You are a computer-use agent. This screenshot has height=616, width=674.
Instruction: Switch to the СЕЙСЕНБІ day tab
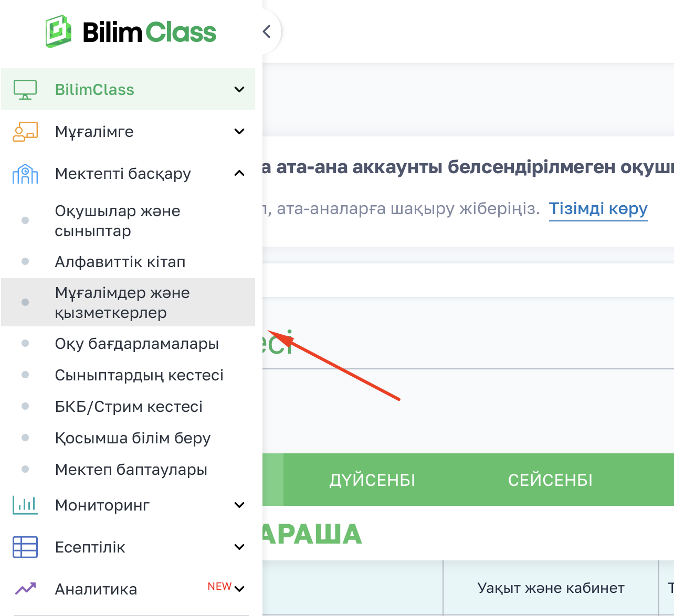[x=550, y=480]
